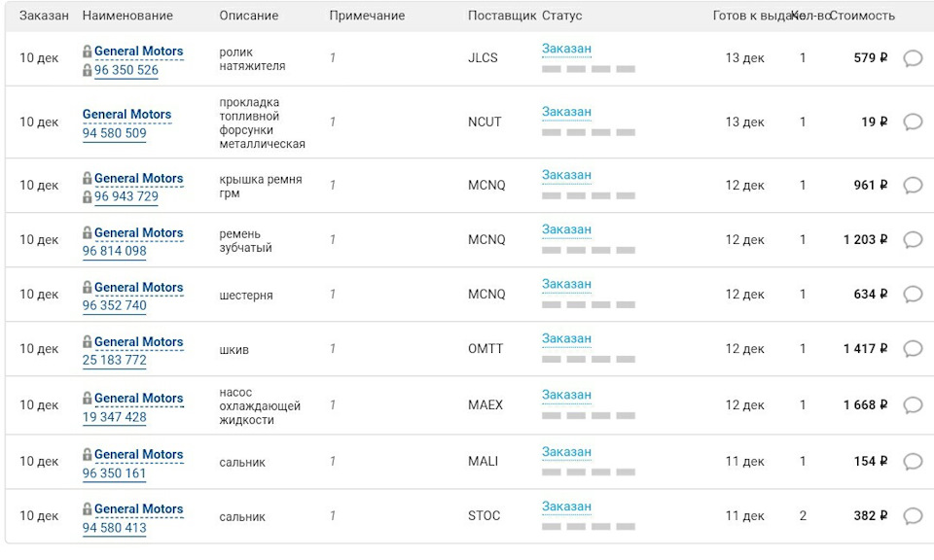
Task: Click comment bubble for 19 ₽ gasket row
Action: tap(913, 122)
